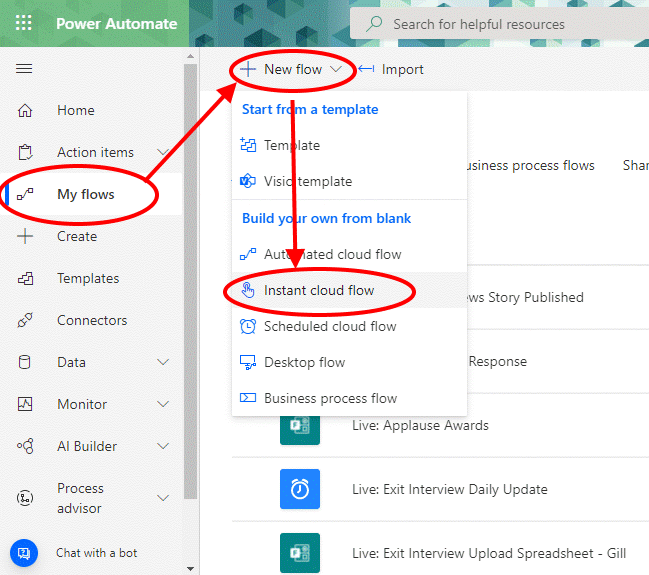This screenshot has height=575, width=649.
Task: Expand the AI Builder chevron
Action: coord(163,446)
